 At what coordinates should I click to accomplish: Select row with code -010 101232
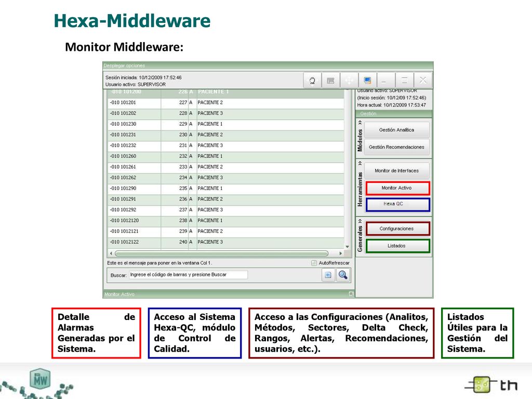(226, 145)
